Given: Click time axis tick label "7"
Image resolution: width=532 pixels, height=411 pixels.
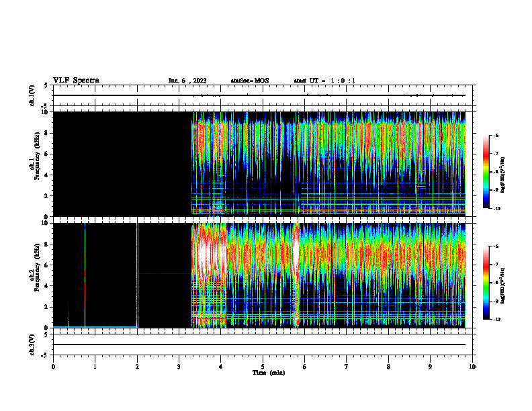Looking at the screenshot, I should tap(347, 367).
